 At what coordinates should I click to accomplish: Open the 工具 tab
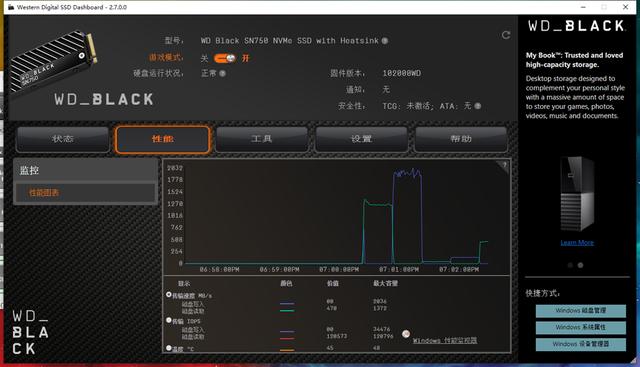click(262, 139)
